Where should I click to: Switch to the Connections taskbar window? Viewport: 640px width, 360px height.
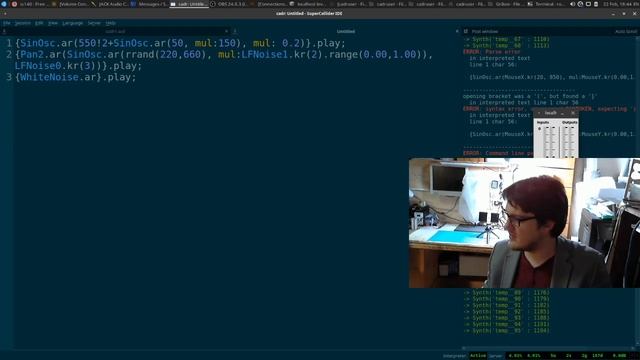point(269,4)
